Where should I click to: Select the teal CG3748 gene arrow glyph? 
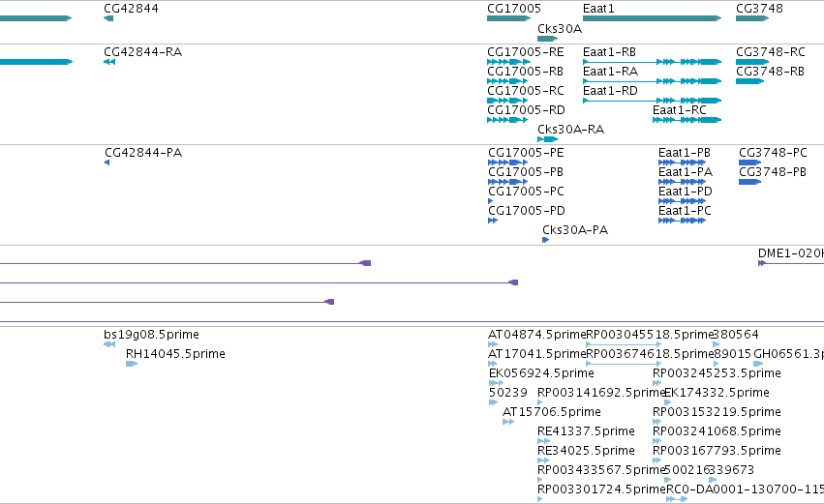[x=752, y=18]
